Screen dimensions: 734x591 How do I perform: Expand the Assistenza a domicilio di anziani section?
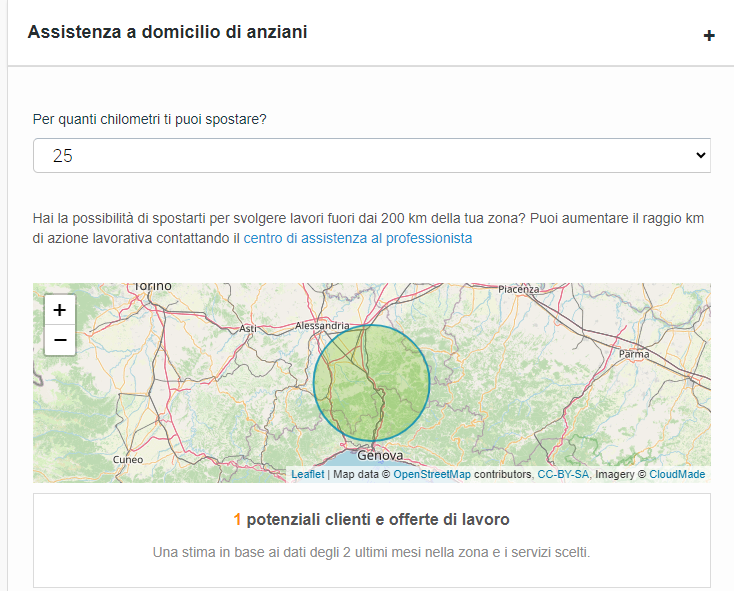[x=709, y=36]
